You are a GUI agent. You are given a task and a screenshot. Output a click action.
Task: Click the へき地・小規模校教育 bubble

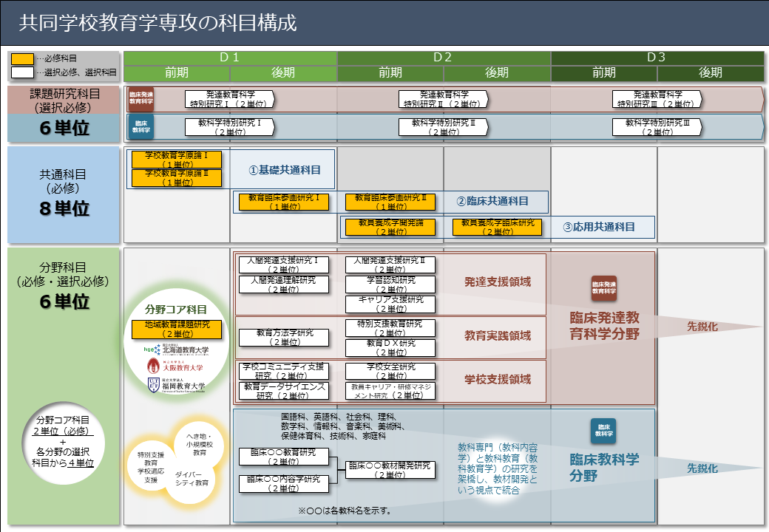[x=199, y=445]
